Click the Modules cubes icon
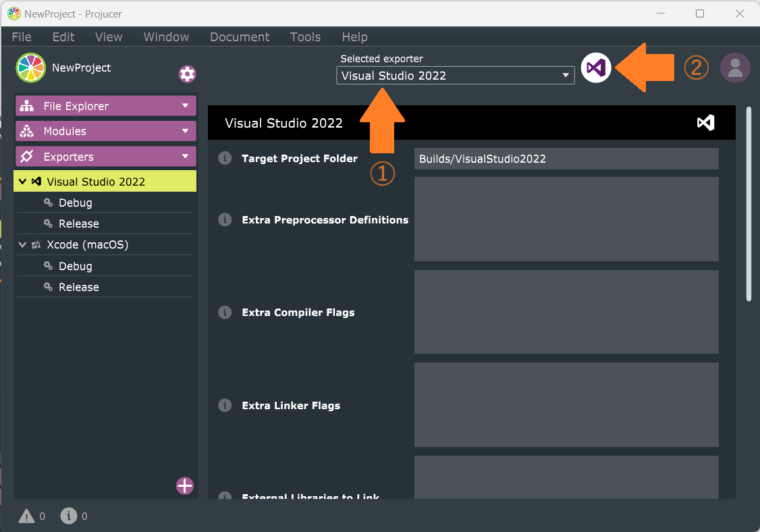 click(26, 131)
